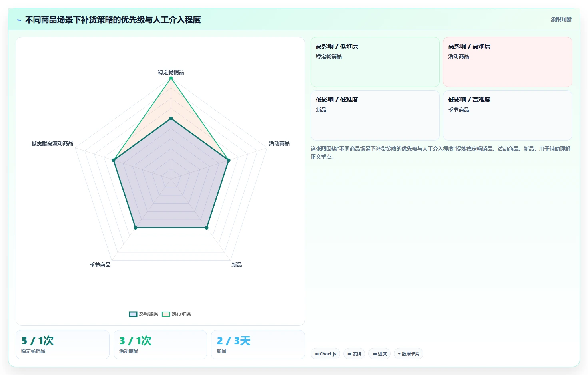Click the 影响强度 legend color box
This screenshot has width=588, height=375.
(x=133, y=314)
